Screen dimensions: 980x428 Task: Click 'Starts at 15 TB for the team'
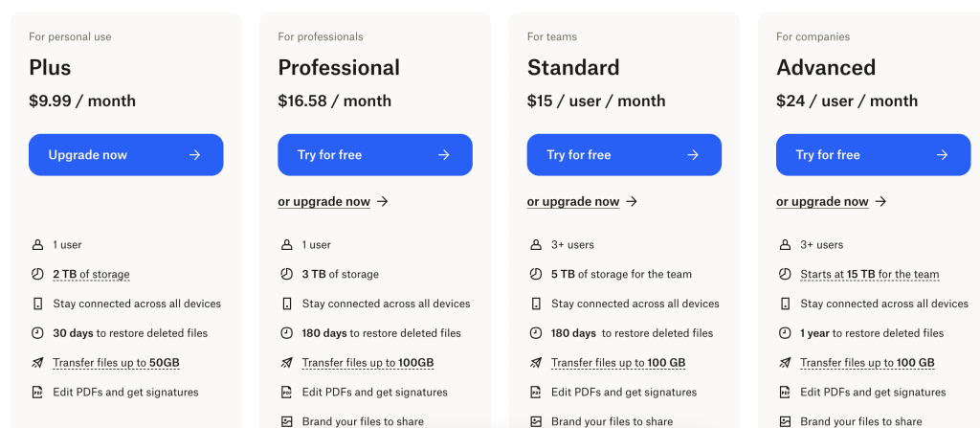point(869,274)
